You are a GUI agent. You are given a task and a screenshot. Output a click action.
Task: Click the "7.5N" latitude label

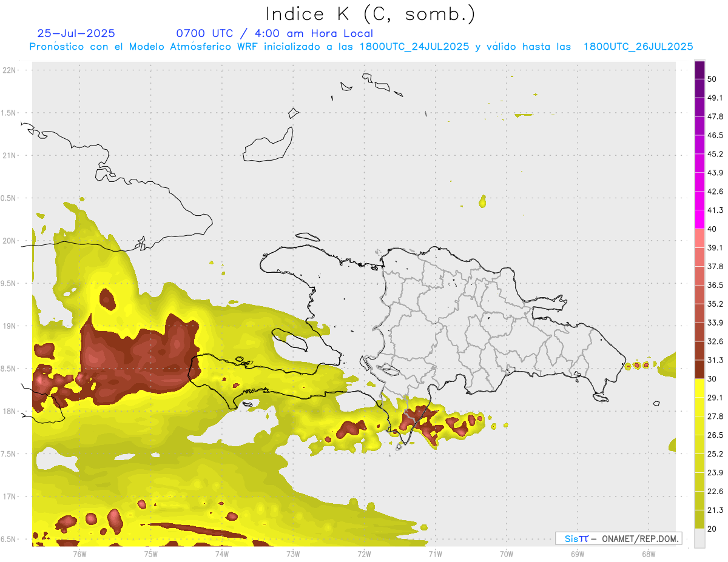9,453
